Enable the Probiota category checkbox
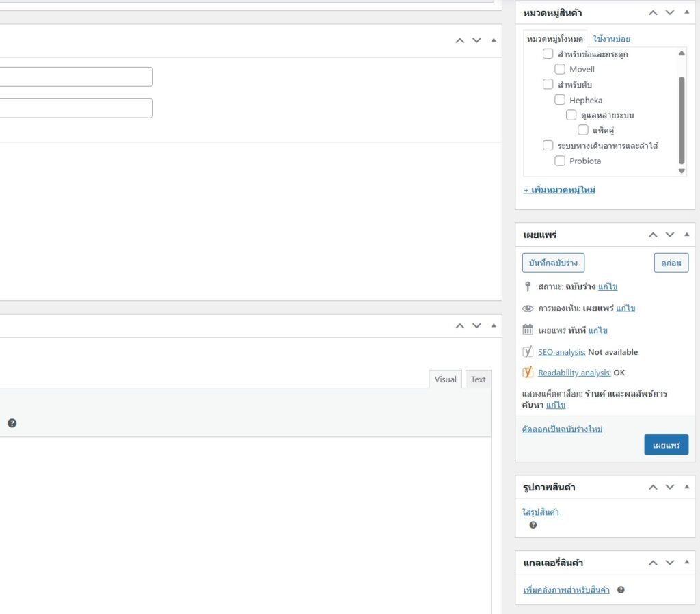This screenshot has height=614, width=700. tap(560, 161)
